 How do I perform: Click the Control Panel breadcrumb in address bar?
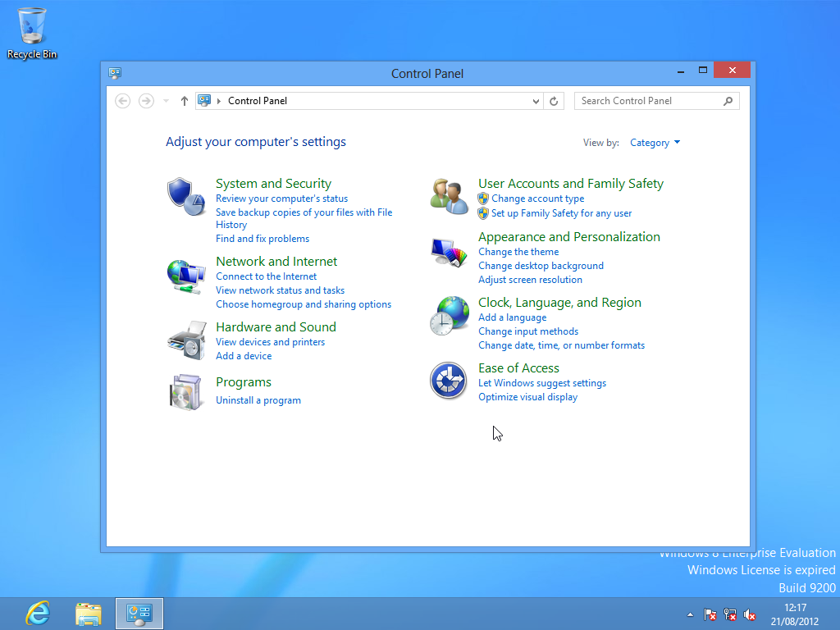258,101
